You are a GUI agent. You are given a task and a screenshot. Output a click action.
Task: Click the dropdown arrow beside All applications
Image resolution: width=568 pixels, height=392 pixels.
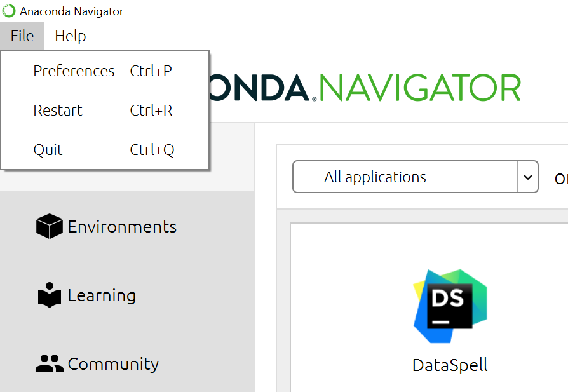[528, 177]
